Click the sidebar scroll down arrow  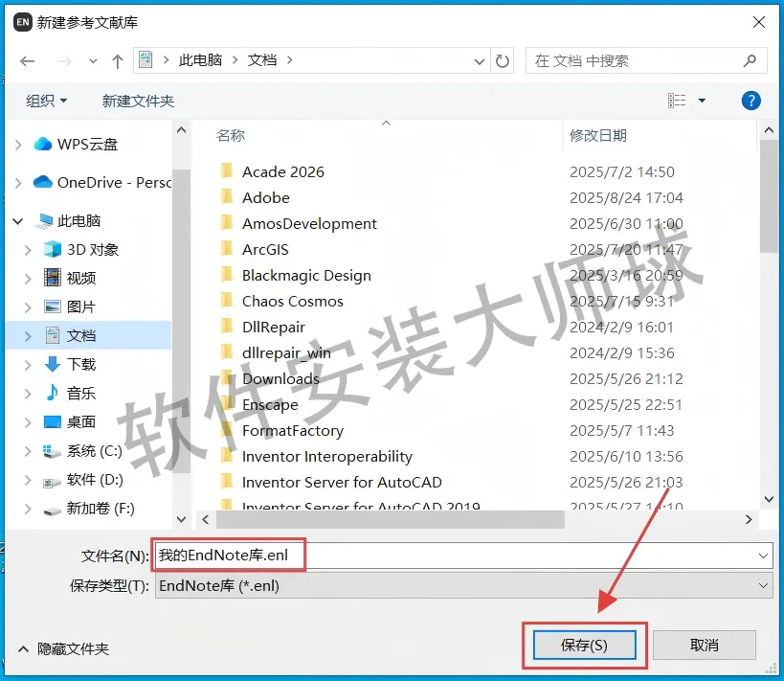182,520
